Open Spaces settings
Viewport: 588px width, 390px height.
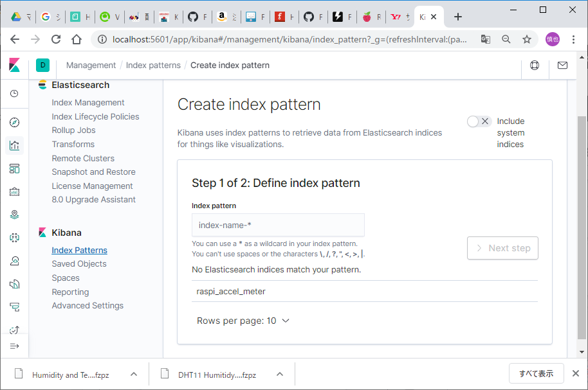pos(66,278)
